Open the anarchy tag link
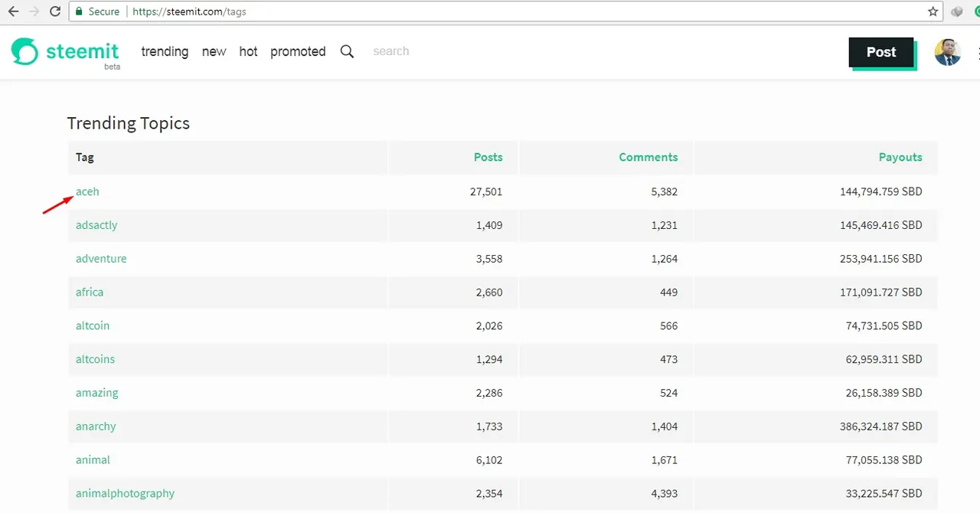Image resolution: width=980 pixels, height=513 pixels. (96, 426)
